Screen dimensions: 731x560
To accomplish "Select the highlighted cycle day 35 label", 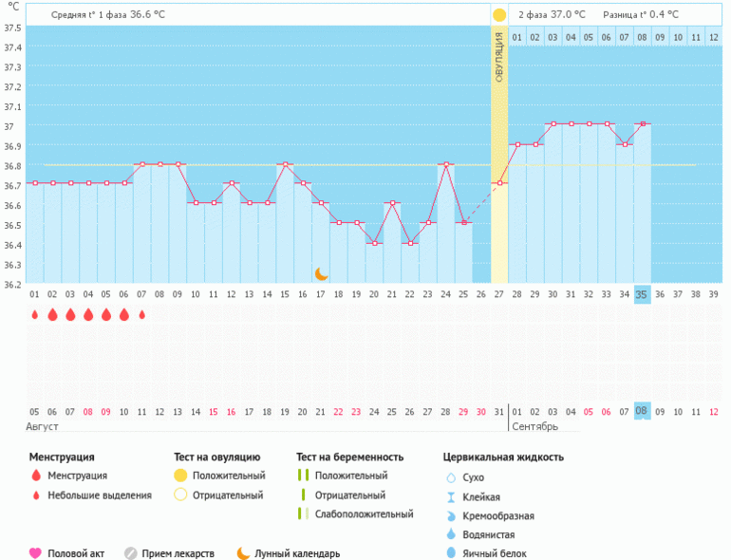I will (x=642, y=294).
